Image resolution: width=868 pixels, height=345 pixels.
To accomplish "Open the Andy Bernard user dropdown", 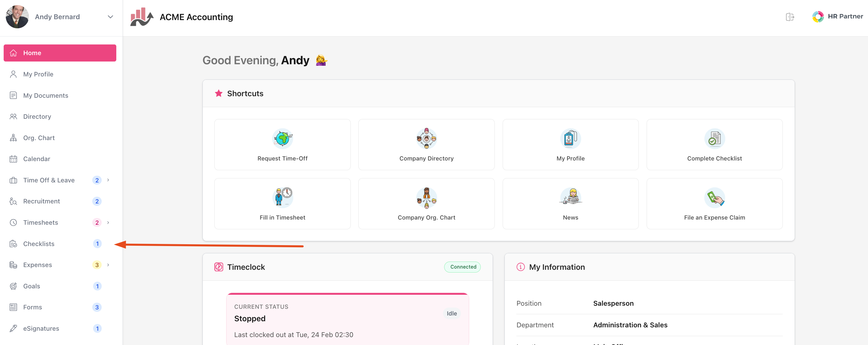I will (110, 17).
